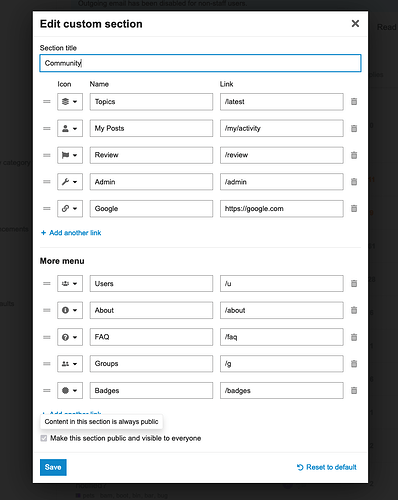
Task: Open icon picker for Review row
Action: click(x=70, y=155)
